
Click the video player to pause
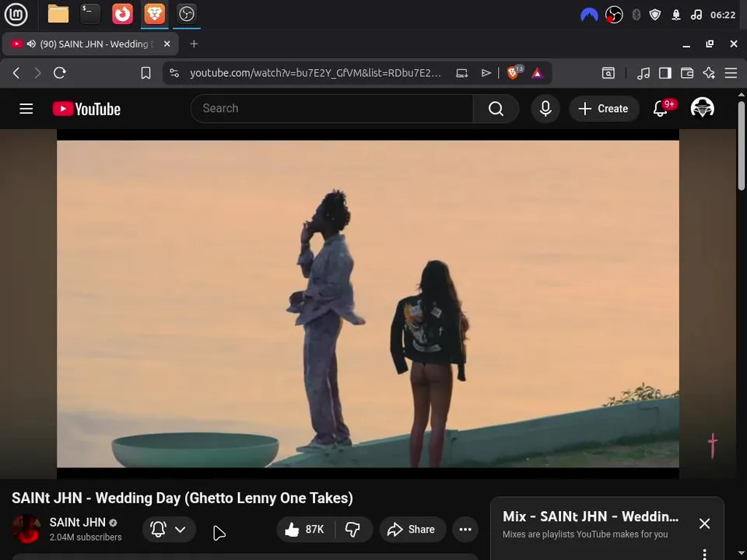click(x=368, y=304)
